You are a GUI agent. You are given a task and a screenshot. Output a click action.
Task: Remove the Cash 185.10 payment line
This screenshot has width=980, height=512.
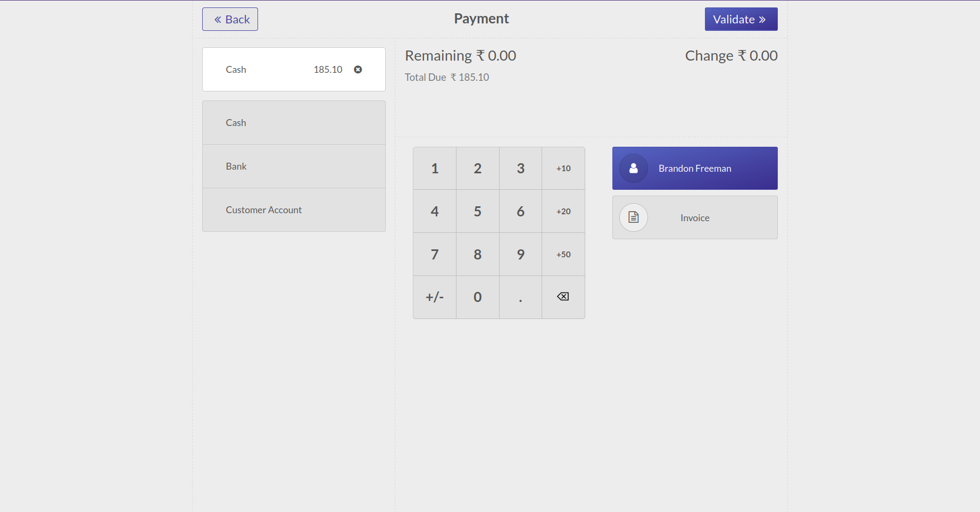(358, 70)
